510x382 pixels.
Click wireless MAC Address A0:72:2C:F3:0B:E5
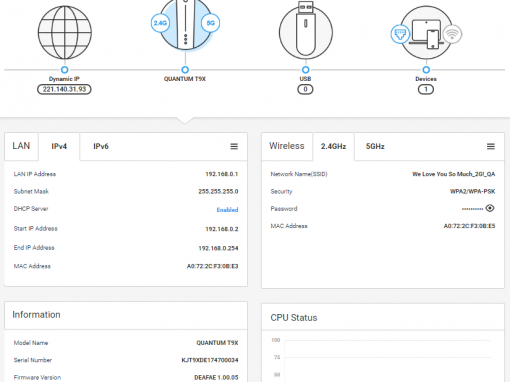[x=469, y=226]
